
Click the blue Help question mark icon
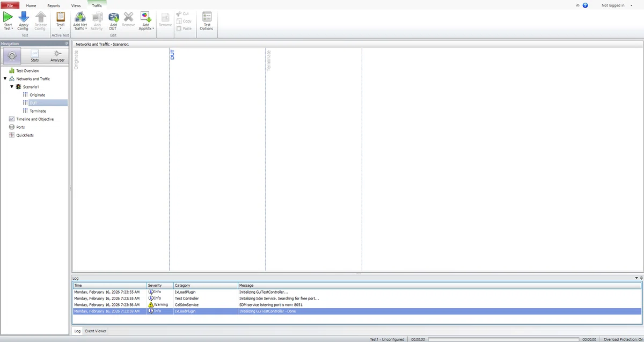(585, 5)
